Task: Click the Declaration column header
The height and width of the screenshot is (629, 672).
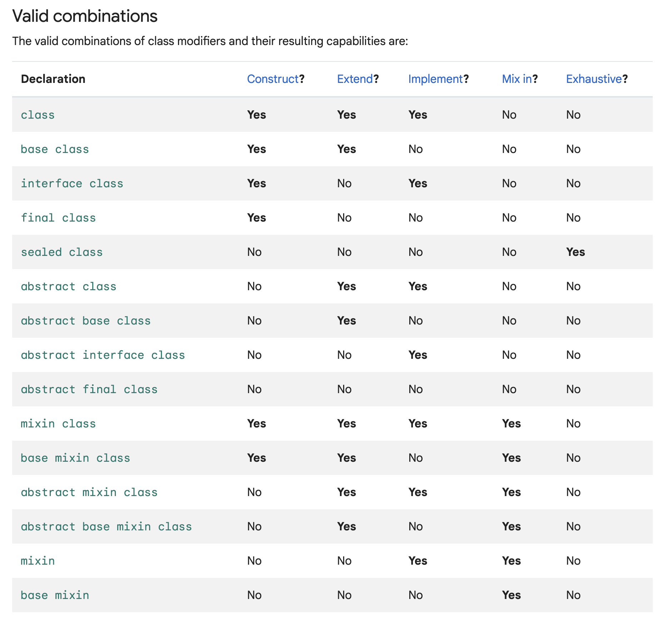Action: (x=53, y=79)
